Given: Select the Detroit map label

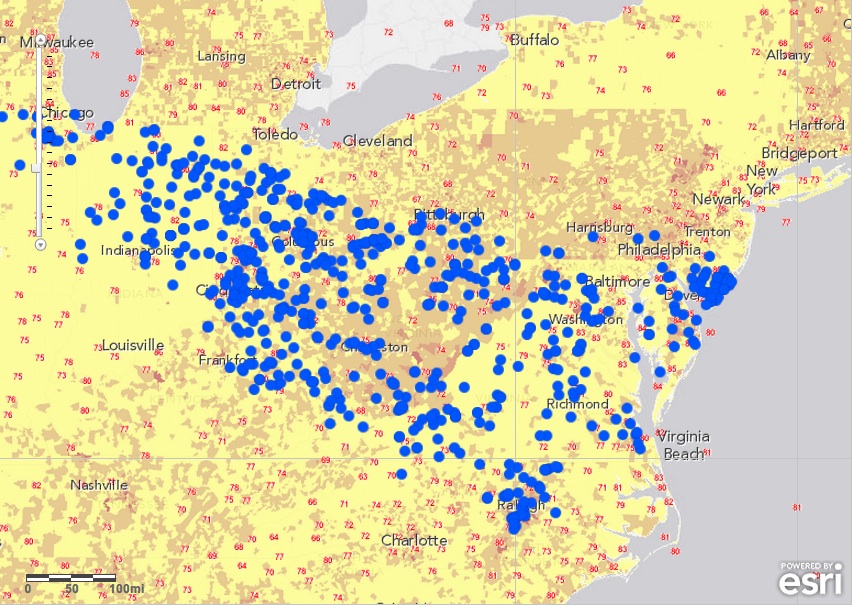Looking at the screenshot, I should [296, 84].
